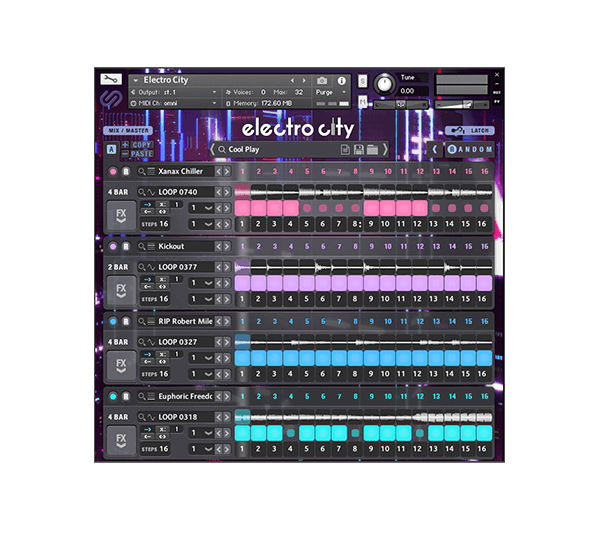This screenshot has height=543, width=600.
Task: Go to next instrument arrow beside Electro City
Action: tap(304, 80)
